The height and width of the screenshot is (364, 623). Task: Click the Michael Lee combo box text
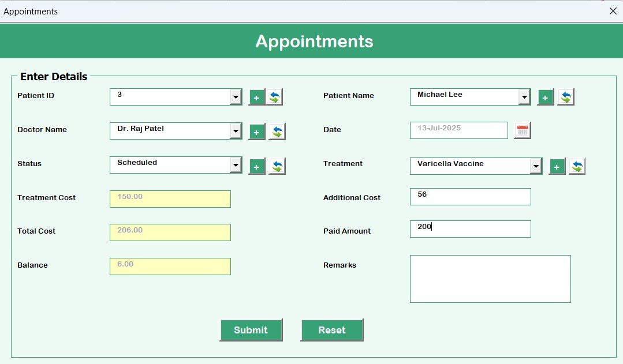coord(440,95)
